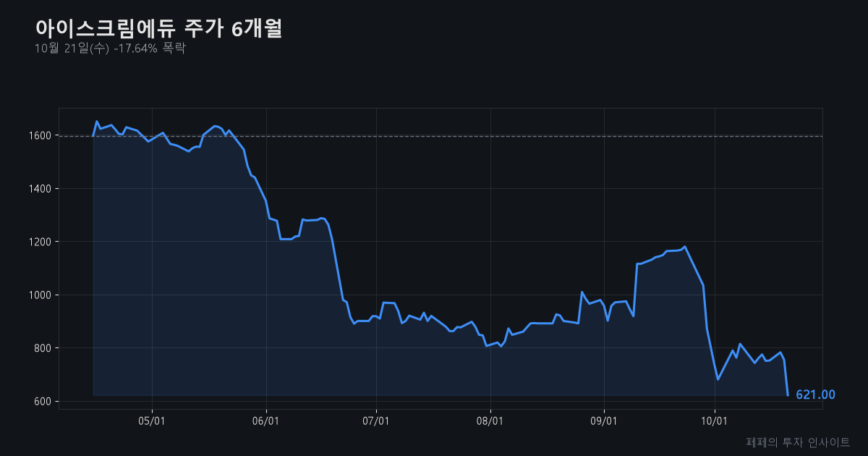Click the x-axis tick "09/01"
Image resolution: width=868 pixels, height=456 pixels.
pos(604,421)
